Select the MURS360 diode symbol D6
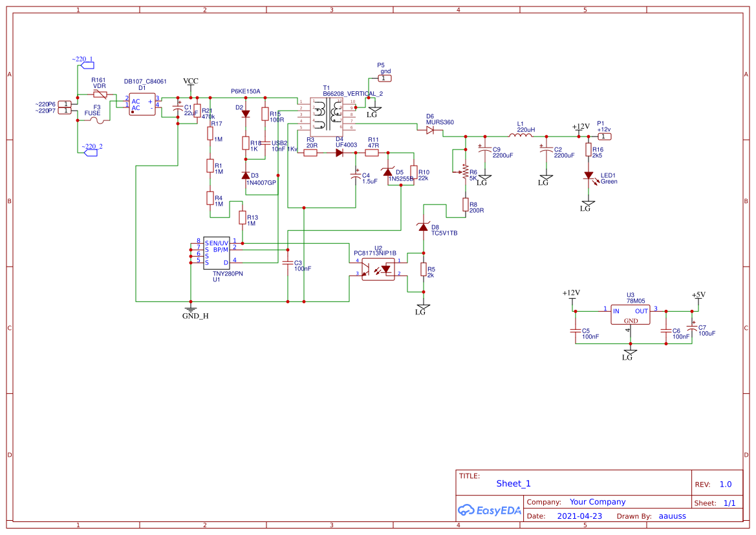Screen dimensions: 756x535 pyautogui.click(x=429, y=130)
